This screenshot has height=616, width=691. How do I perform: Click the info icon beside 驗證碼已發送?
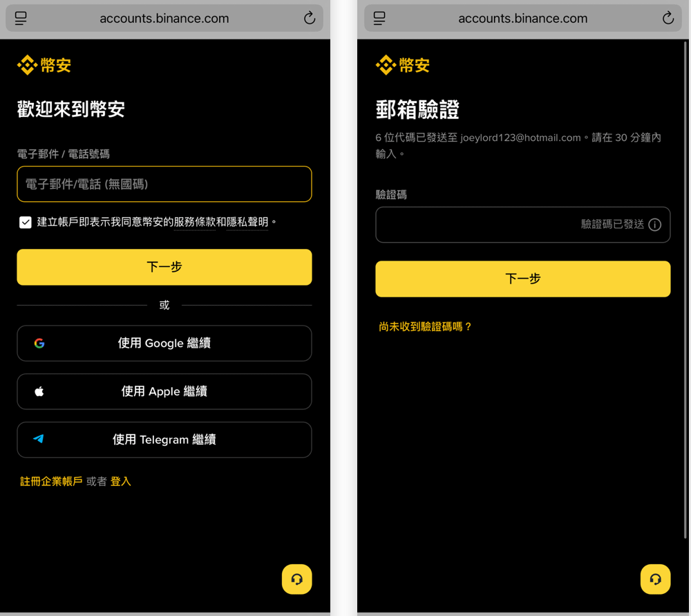655,225
